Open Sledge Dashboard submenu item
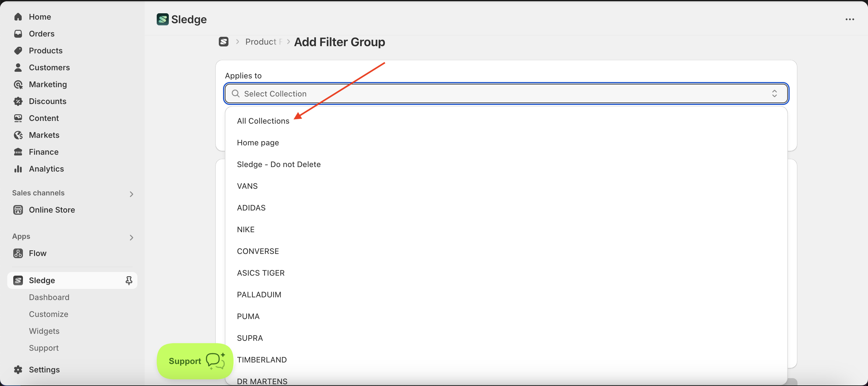Viewport: 868px width, 386px height. (x=49, y=297)
